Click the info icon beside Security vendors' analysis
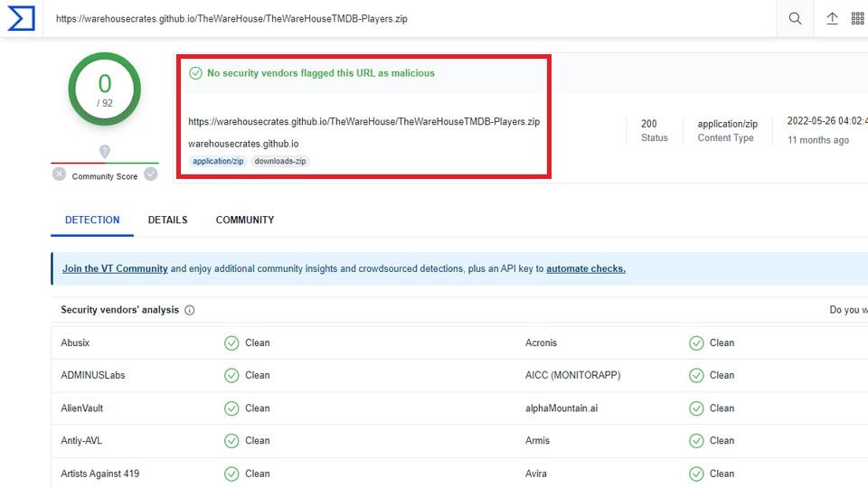 coord(189,310)
